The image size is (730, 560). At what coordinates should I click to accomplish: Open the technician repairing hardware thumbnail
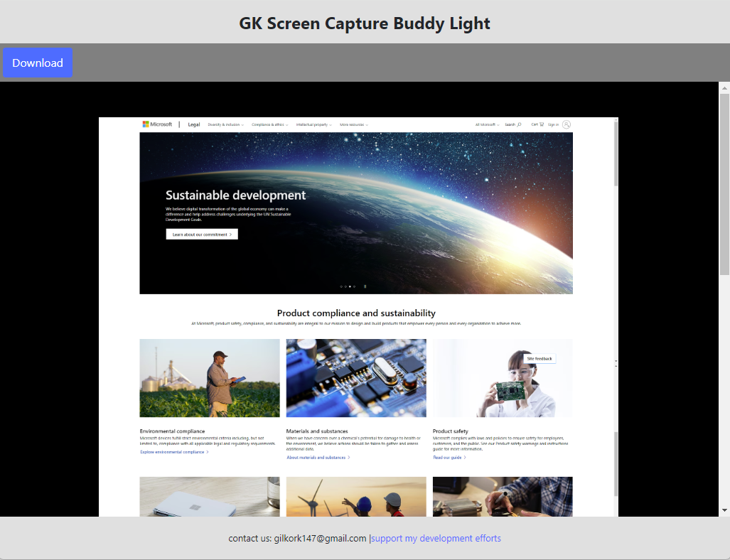pos(503,497)
